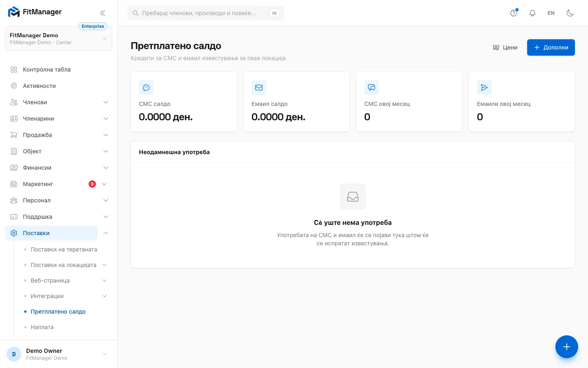The width and height of the screenshot is (588, 368).
Task: Toggle dark mode with moon icon
Action: [x=570, y=13]
